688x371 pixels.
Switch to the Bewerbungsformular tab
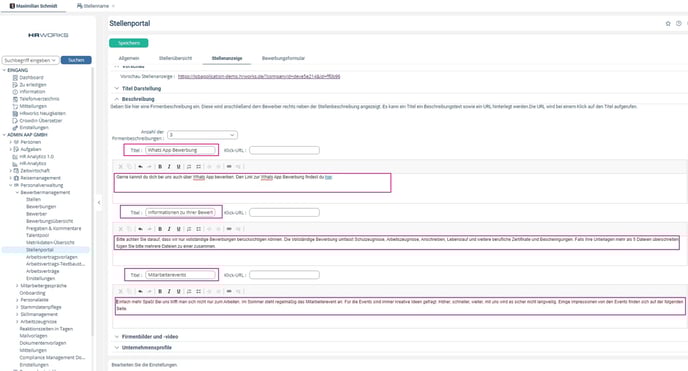point(283,58)
